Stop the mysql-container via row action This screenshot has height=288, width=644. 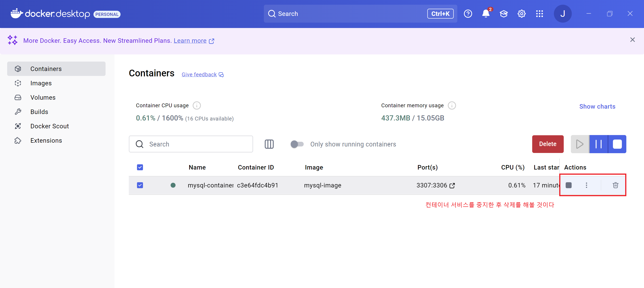coord(568,185)
